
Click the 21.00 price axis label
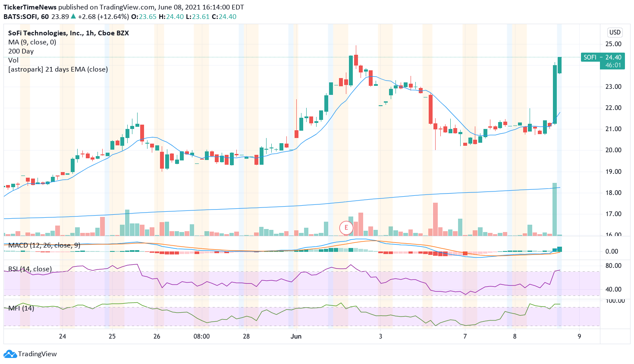point(613,129)
